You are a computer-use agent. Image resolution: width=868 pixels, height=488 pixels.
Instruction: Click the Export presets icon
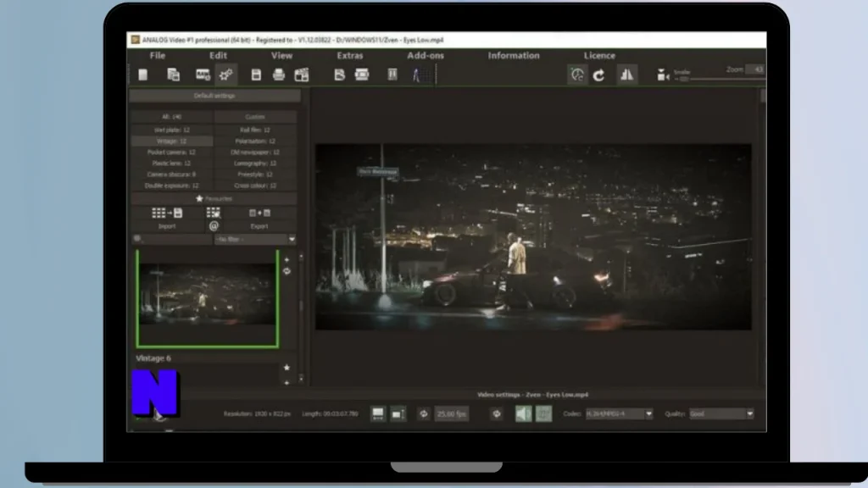(259, 213)
